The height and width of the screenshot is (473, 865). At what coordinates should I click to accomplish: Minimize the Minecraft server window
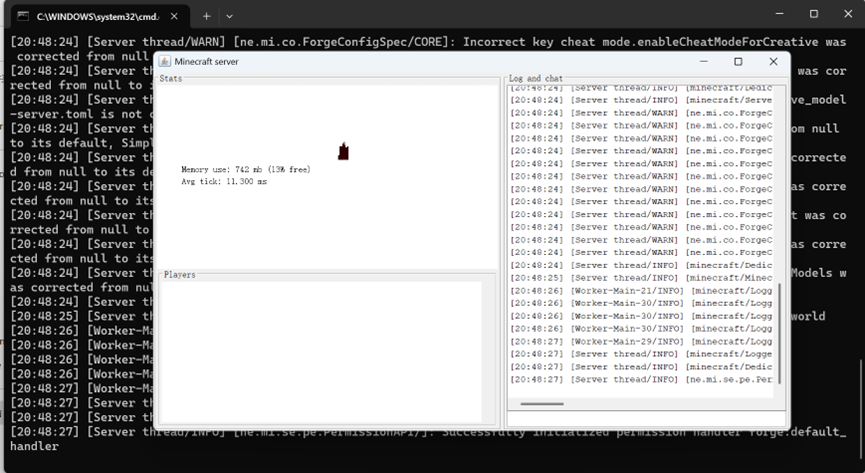tap(703, 61)
